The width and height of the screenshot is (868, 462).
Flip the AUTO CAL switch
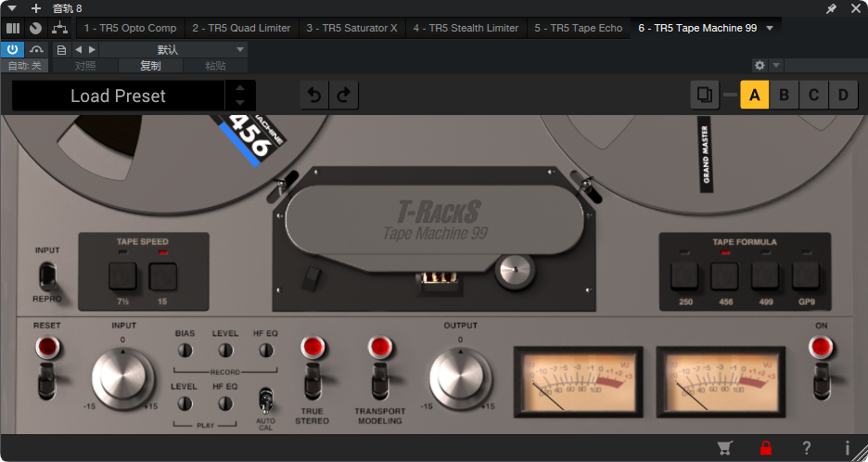click(266, 400)
